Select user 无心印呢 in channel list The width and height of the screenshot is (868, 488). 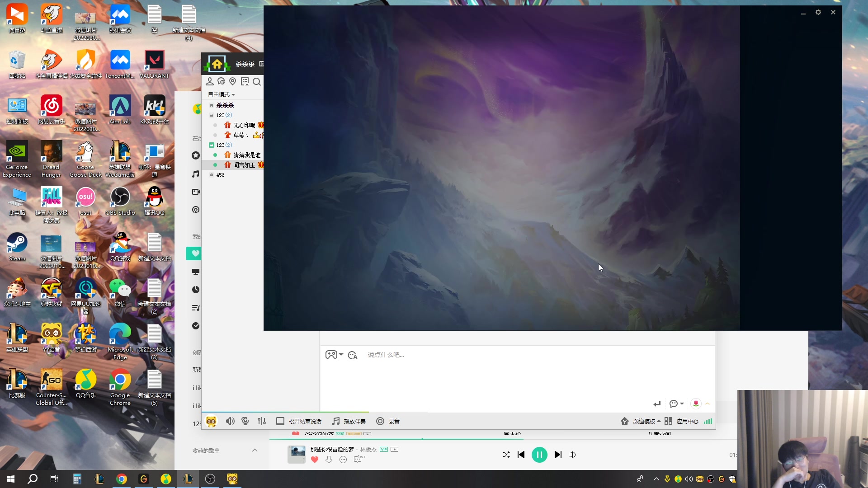point(244,125)
